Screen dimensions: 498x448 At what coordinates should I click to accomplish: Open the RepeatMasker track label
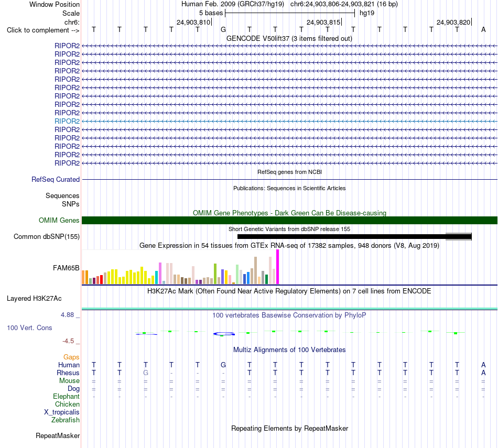pos(58,435)
